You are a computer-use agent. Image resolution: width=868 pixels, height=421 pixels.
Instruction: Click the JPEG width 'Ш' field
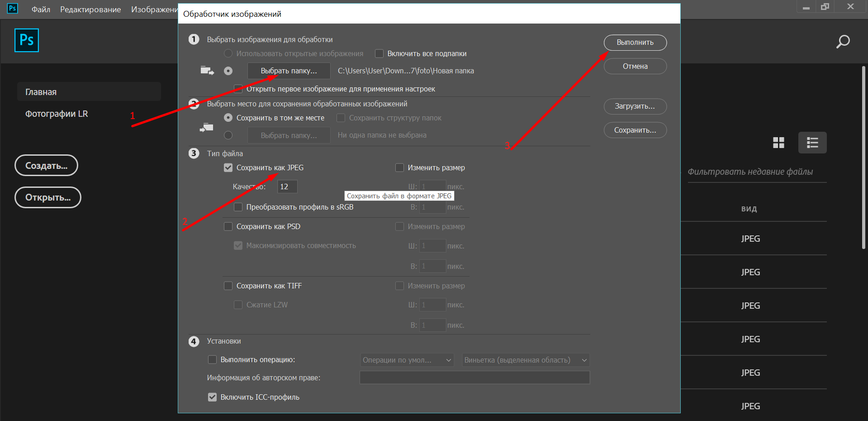coord(432,187)
